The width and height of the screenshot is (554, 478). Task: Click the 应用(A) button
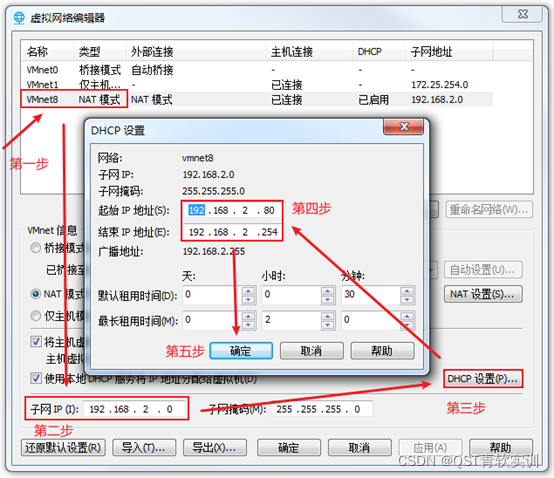[x=430, y=448]
